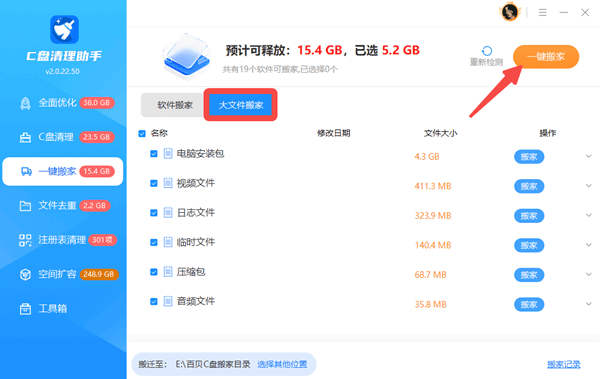Click the file icon beside 音频文件
The image size is (600, 379).
tap(168, 301)
